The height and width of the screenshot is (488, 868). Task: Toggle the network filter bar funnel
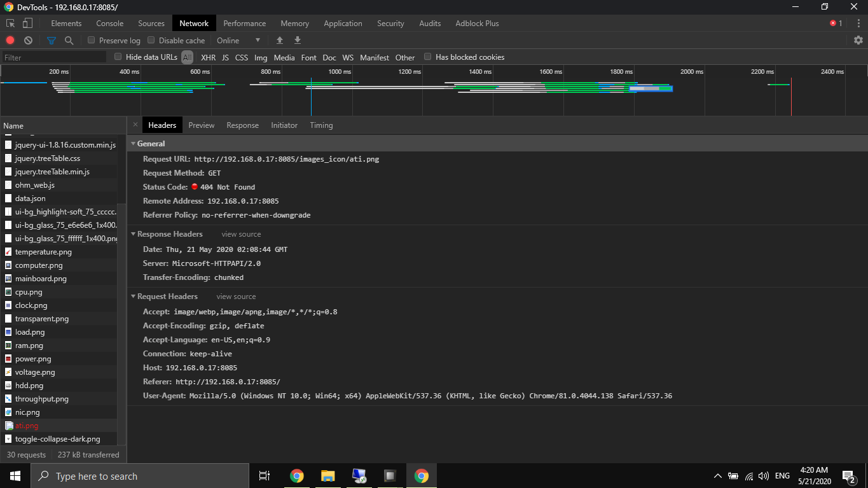[x=51, y=39]
